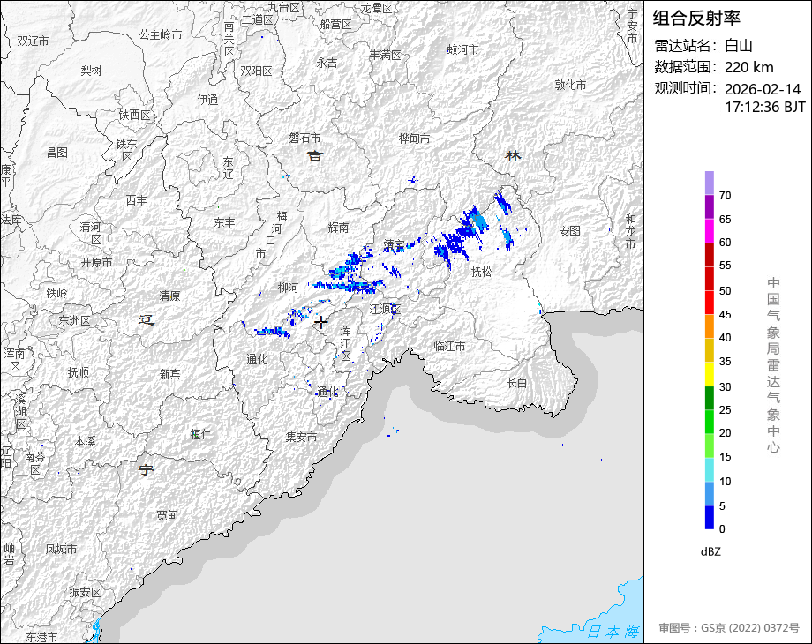Click the 开原市 map label
The width and height of the screenshot is (812, 644).
[x=96, y=263]
